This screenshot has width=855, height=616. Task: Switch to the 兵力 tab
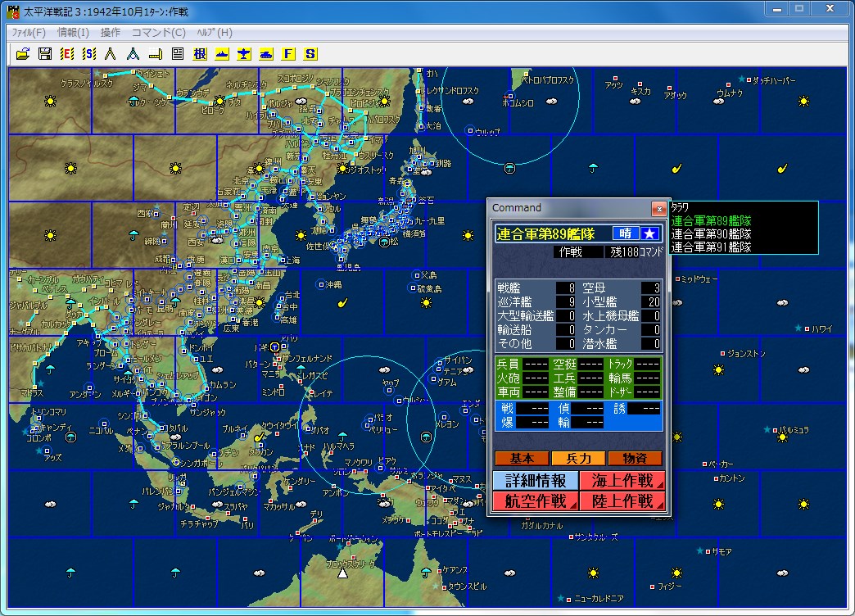point(578,459)
